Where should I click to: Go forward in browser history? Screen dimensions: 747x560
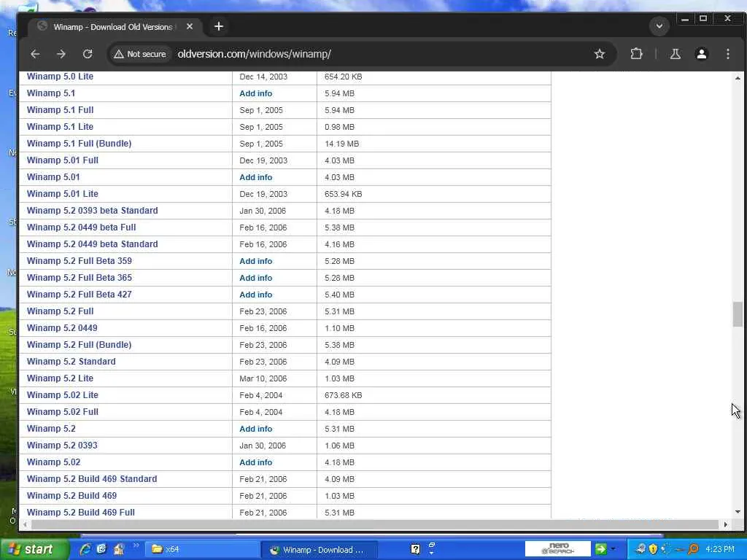61,54
